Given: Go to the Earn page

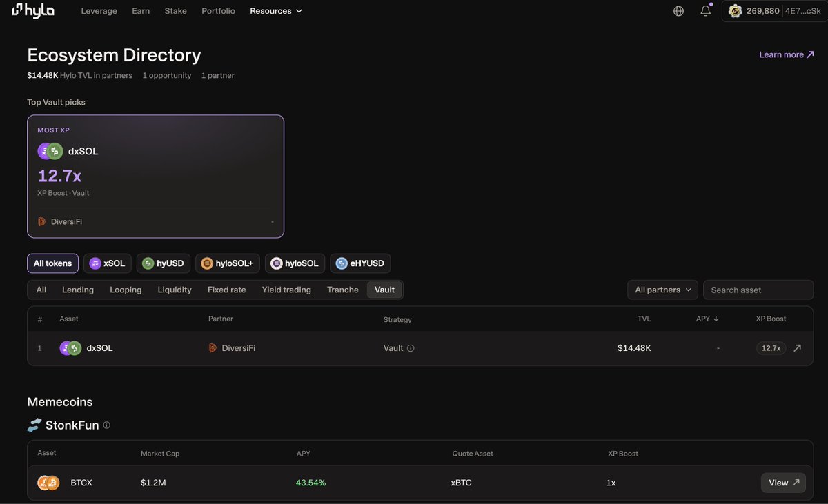Looking at the screenshot, I should [x=141, y=11].
